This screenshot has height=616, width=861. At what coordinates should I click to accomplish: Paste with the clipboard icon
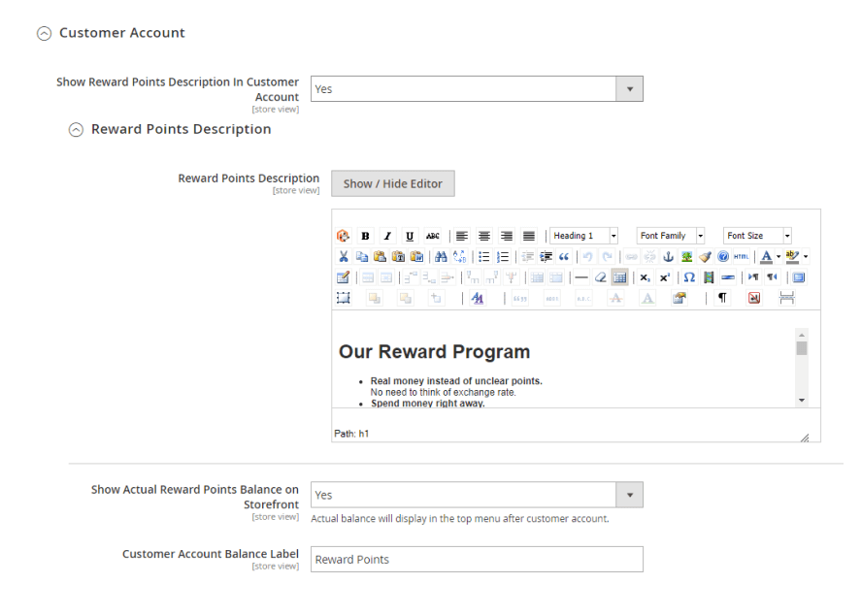pos(380,256)
